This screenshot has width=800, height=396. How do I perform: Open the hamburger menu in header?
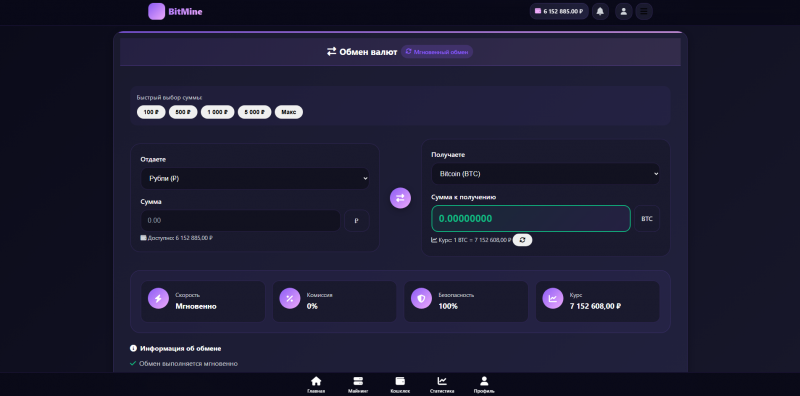(644, 11)
